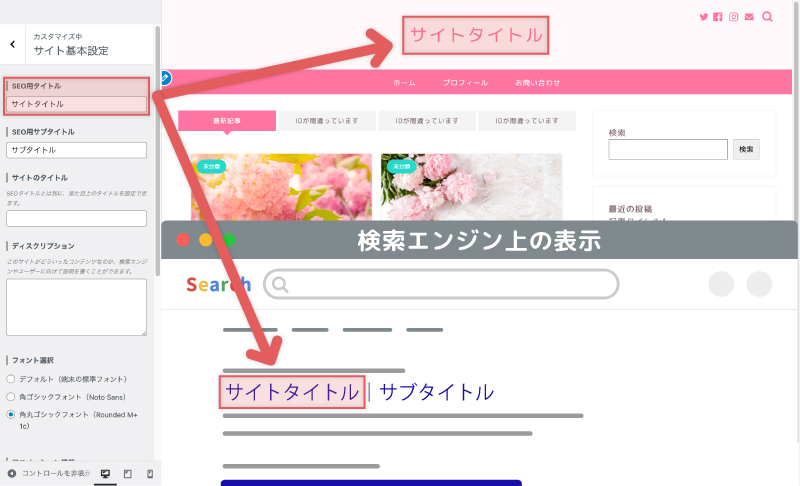
Task: Switch to desktop preview icon
Action: point(105,474)
